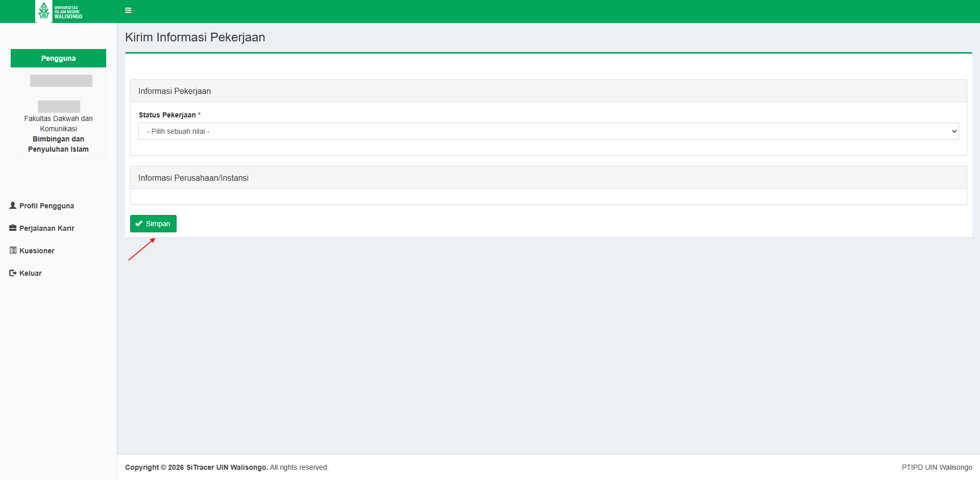980x480 pixels.
Task: Click the Pengguna panel header
Action: click(58, 58)
